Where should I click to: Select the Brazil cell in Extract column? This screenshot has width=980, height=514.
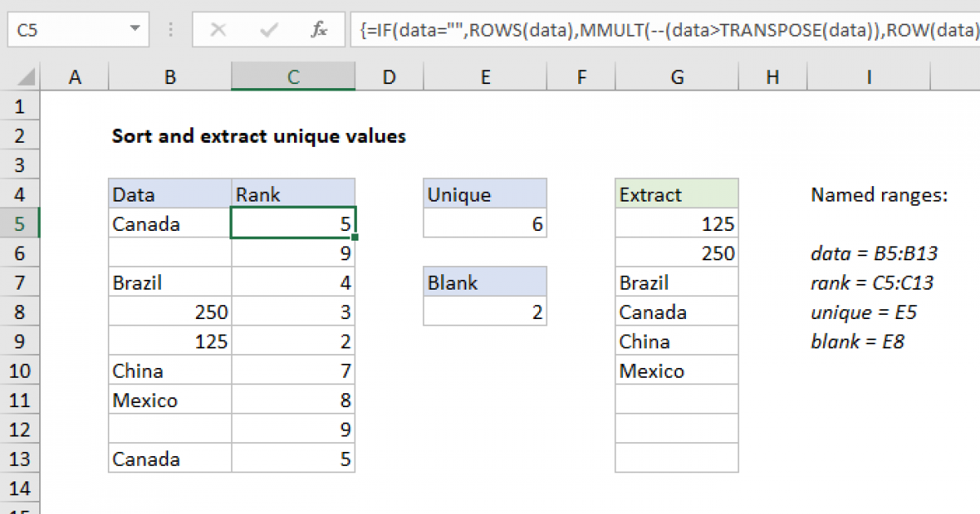click(x=676, y=283)
